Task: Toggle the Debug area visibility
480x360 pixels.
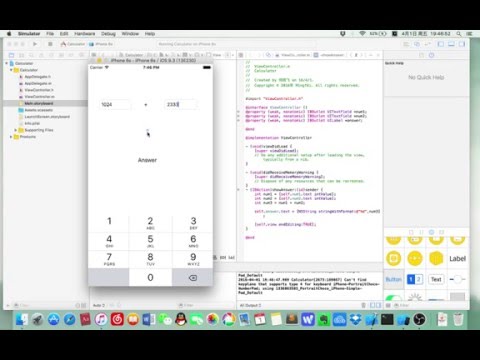Action: pos(451,44)
